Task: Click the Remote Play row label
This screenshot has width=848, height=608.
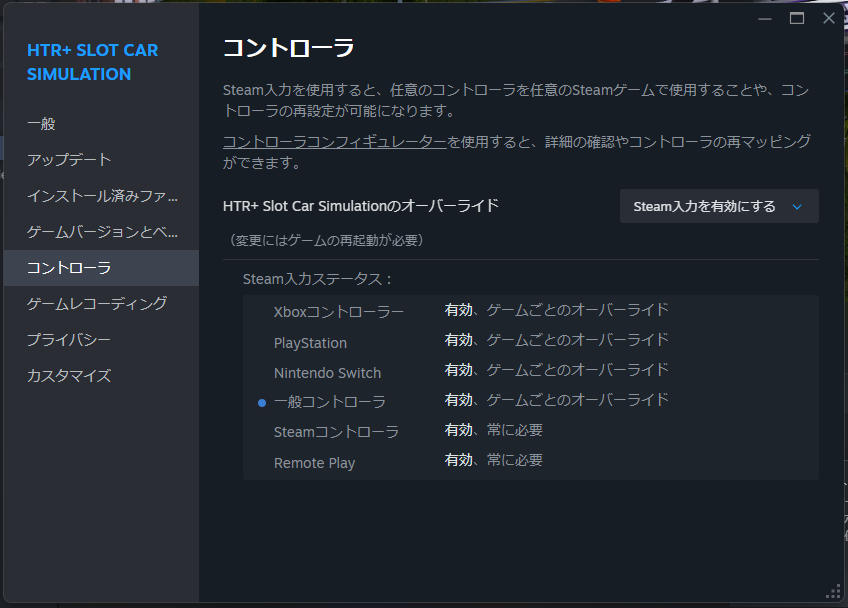Action: [314, 463]
